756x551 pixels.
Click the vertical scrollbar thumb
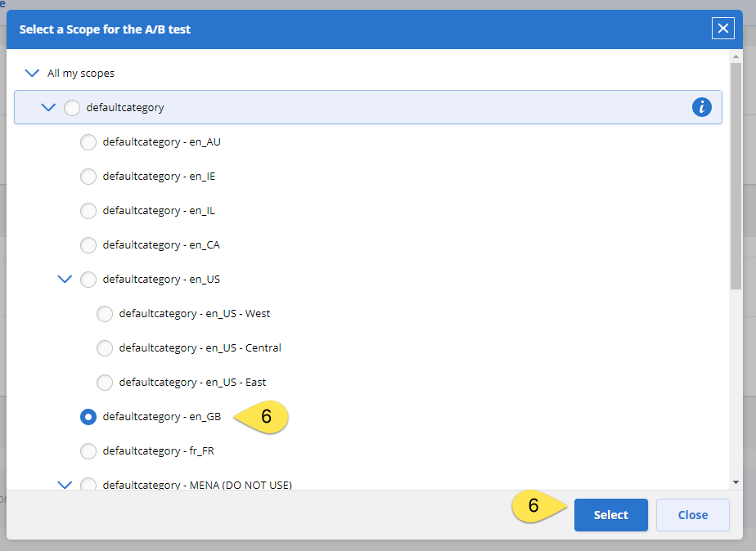point(736,176)
